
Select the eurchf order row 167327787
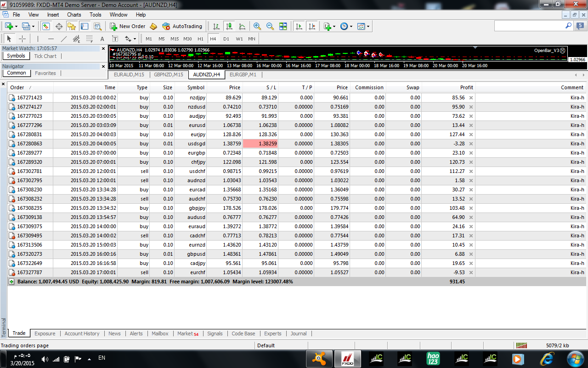(x=296, y=272)
